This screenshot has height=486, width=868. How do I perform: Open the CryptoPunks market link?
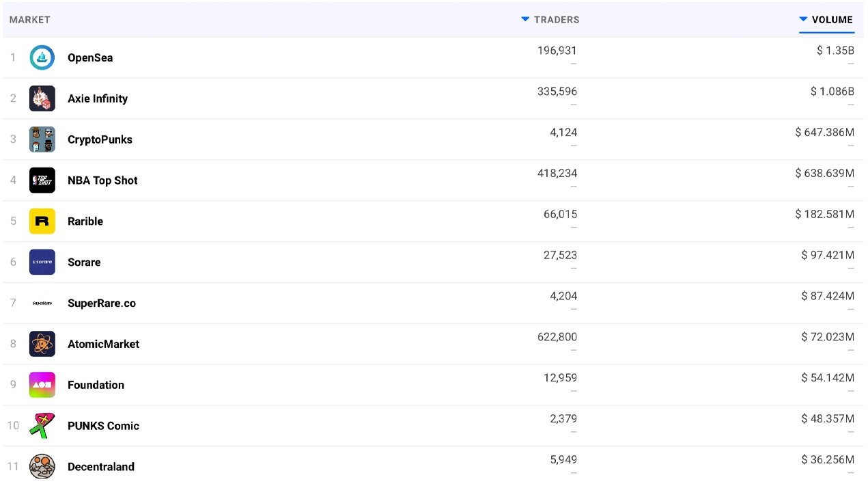(100, 139)
